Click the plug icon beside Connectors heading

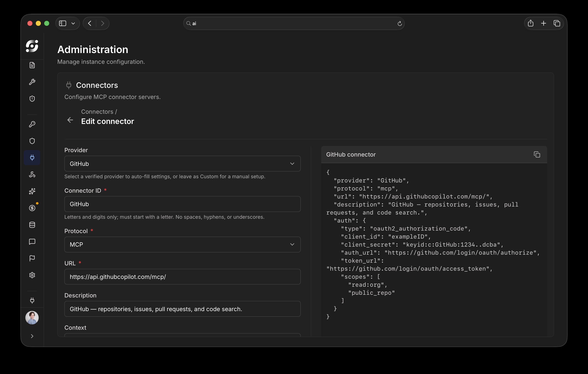tap(69, 85)
